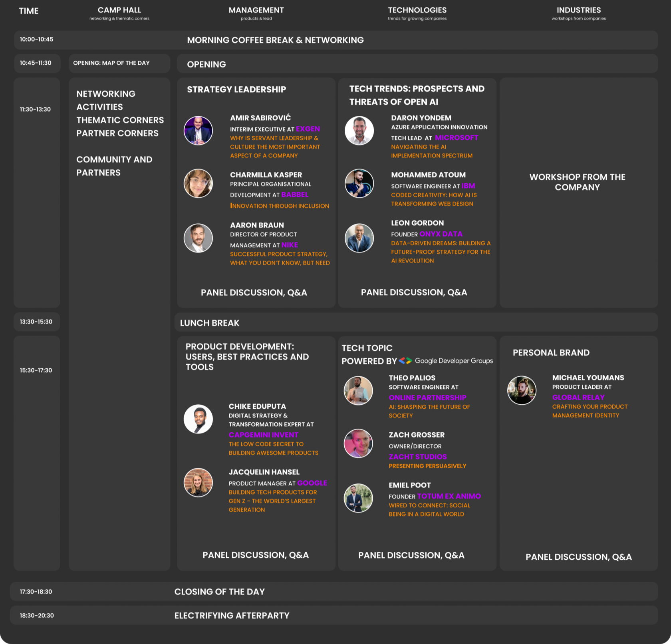The image size is (671, 644).
Task: Select Chike Eduputa's speaker avatar
Action: (198, 419)
